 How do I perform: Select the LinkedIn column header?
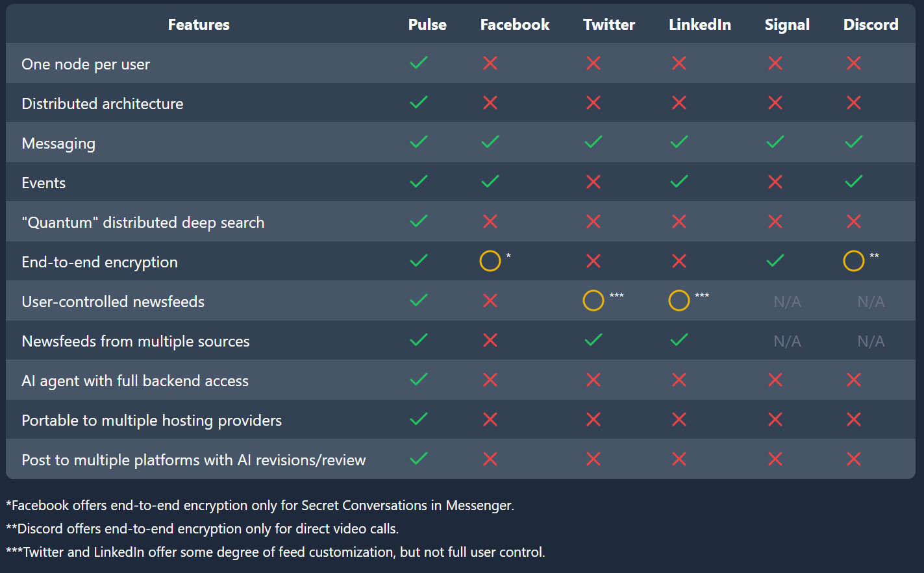pyautogui.click(x=700, y=25)
